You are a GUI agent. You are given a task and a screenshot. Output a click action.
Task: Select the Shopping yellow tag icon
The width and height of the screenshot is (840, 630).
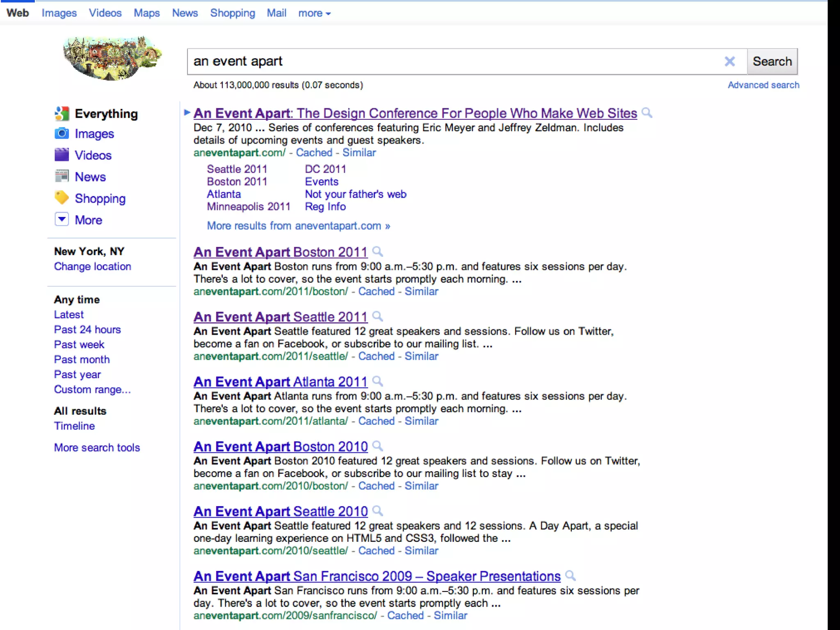click(x=62, y=198)
